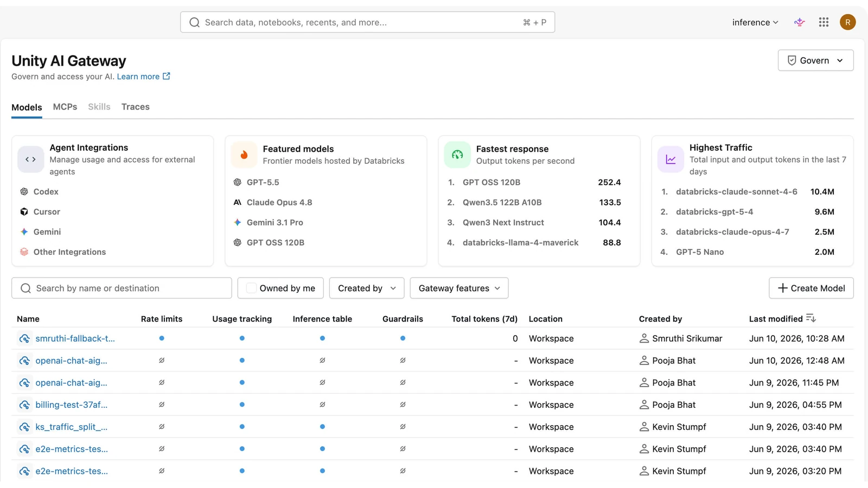Select GPT OSS 120B in Fastest response

pos(491,183)
